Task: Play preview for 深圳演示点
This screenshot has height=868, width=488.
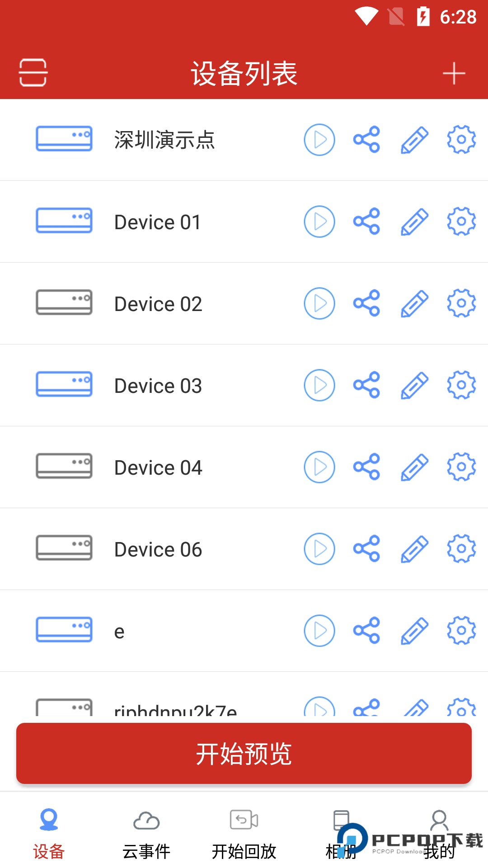Action: (x=319, y=140)
